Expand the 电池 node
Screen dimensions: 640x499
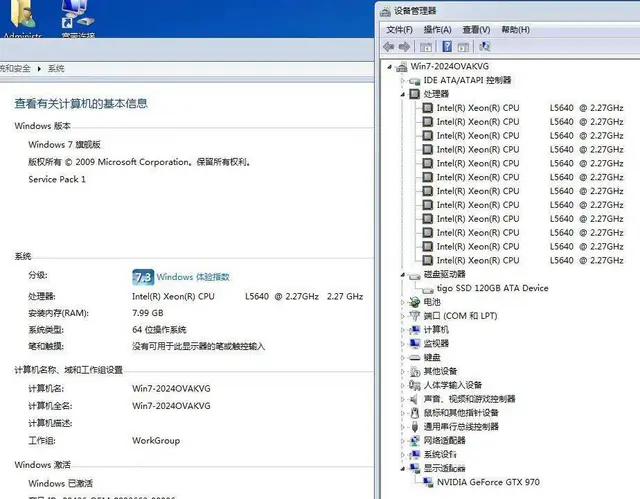pos(403,302)
